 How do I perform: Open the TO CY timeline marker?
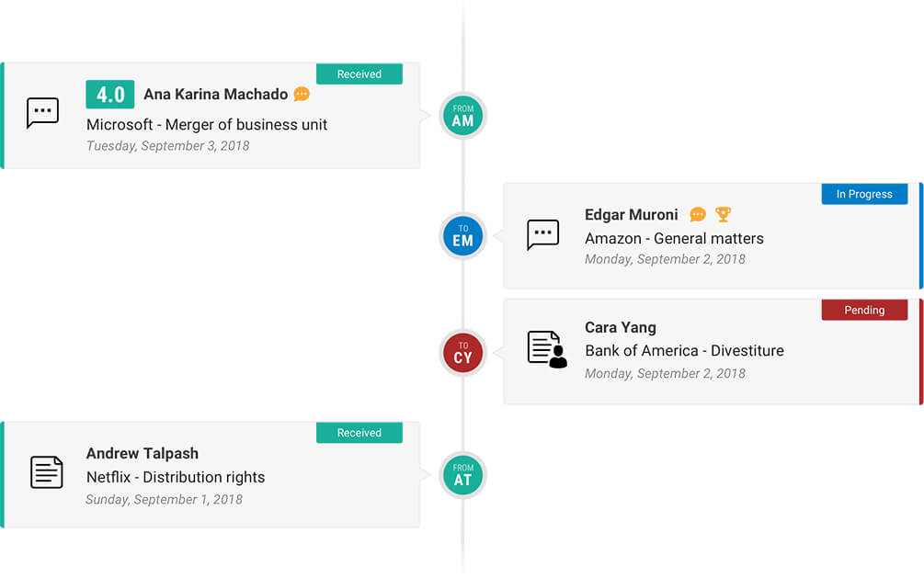pyautogui.click(x=462, y=352)
